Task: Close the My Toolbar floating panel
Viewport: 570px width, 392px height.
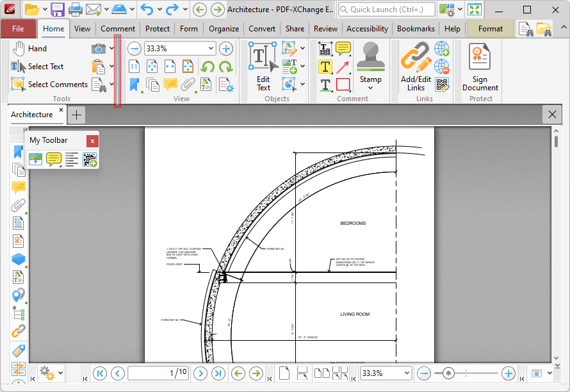Action: (92, 141)
